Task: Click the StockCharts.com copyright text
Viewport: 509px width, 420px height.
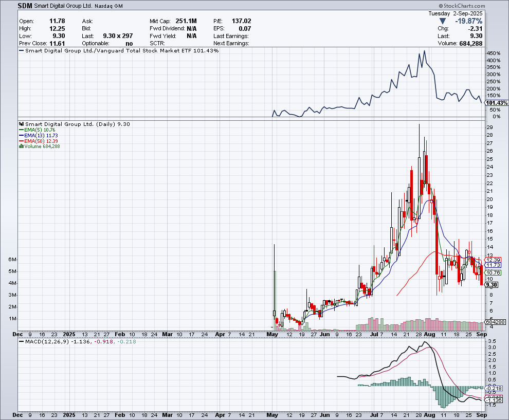Action: [x=462, y=6]
